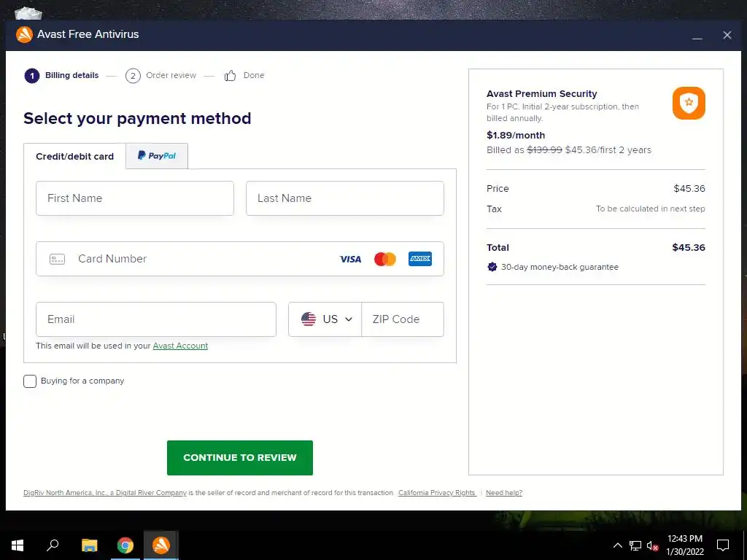Screen dimensions: 747x560
Task: Click the US flag icon
Action: pyautogui.click(x=309, y=319)
